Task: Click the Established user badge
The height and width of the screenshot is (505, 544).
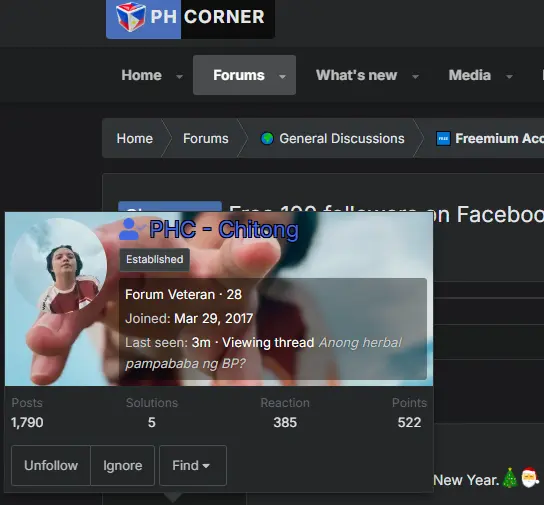Action: [x=154, y=259]
